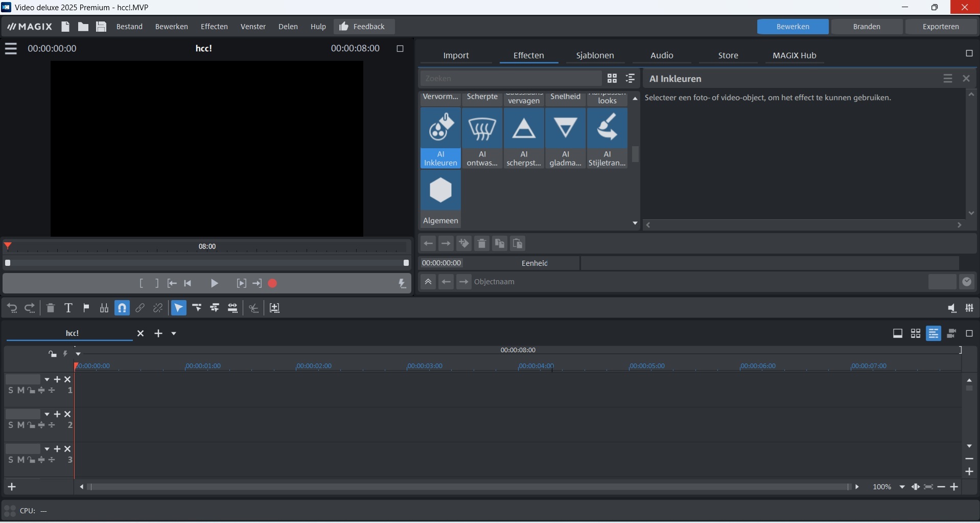Click the scissors cut tool icon

[x=254, y=308]
